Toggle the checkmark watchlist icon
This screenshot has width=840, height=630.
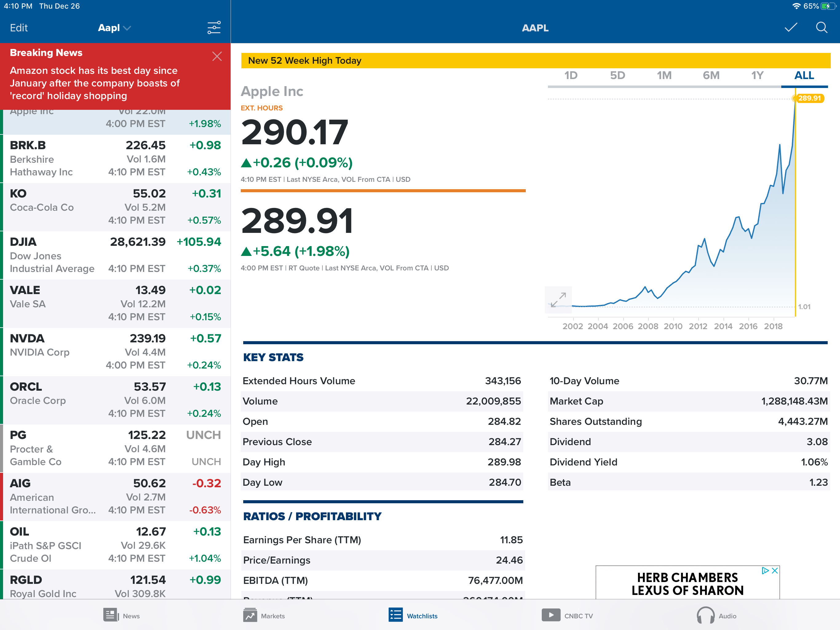pyautogui.click(x=790, y=28)
